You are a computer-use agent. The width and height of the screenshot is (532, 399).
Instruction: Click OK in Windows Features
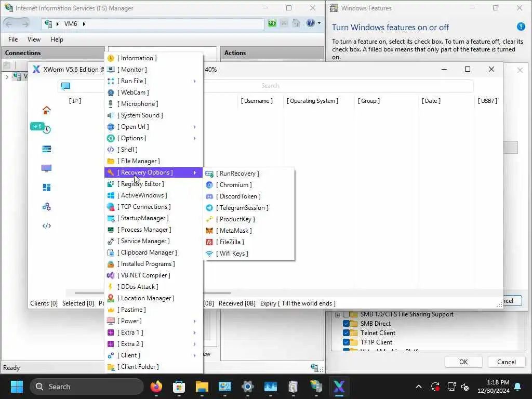click(x=463, y=362)
